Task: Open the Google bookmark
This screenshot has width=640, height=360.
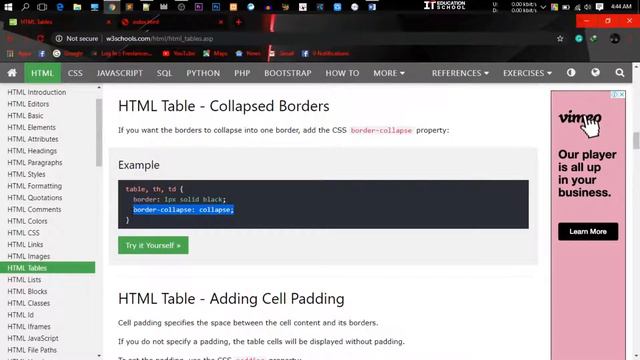Action: point(68,53)
